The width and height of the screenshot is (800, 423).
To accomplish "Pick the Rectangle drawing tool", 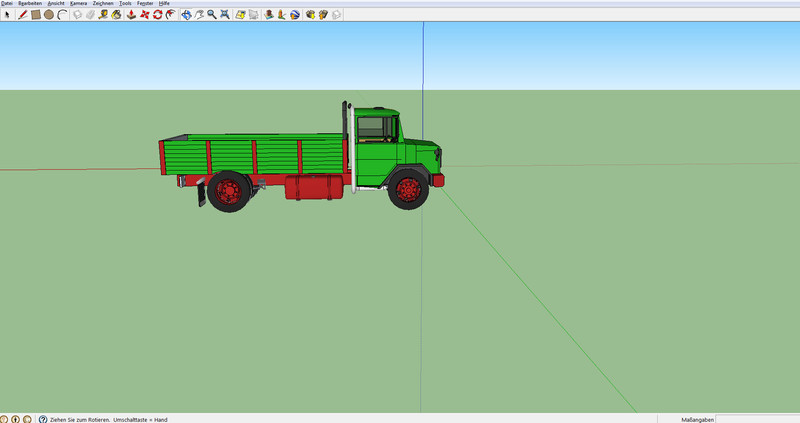I will click(36, 15).
